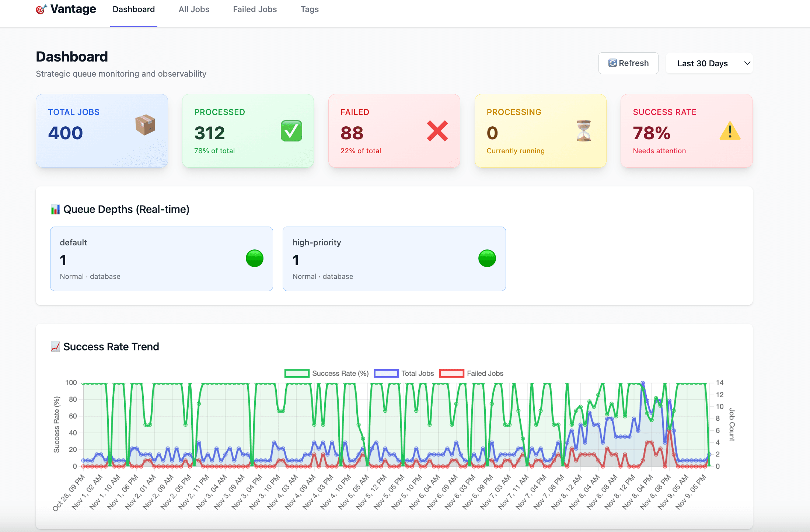Select the high-priority queue card
Screen dimensions: 810x532
point(394,258)
